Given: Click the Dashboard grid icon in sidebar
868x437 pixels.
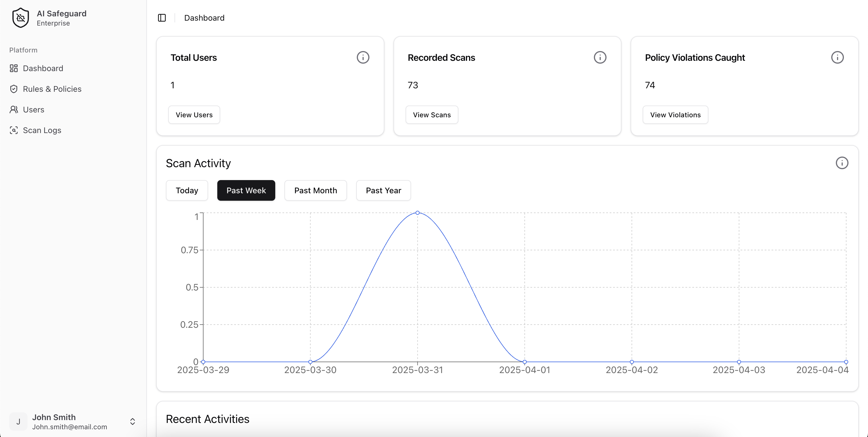Looking at the screenshot, I should tap(14, 68).
